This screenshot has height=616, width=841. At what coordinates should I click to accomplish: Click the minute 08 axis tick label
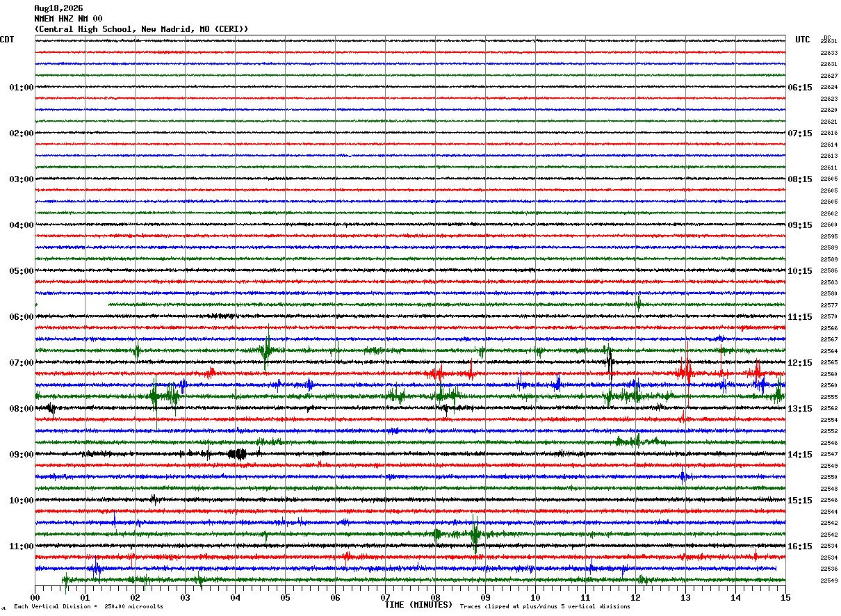click(435, 597)
